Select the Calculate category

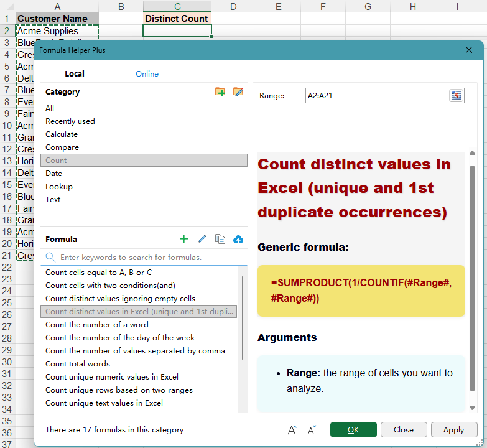144,134
